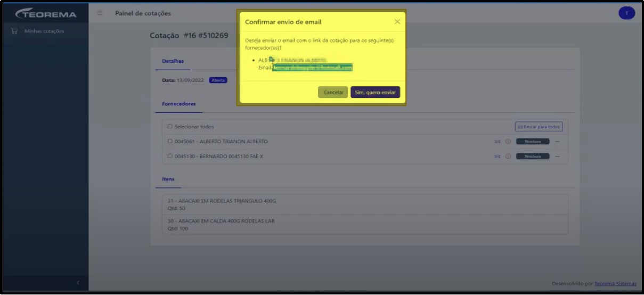Click Cancelar in the email dialog
Screen dimensions: 644x295
(x=333, y=92)
